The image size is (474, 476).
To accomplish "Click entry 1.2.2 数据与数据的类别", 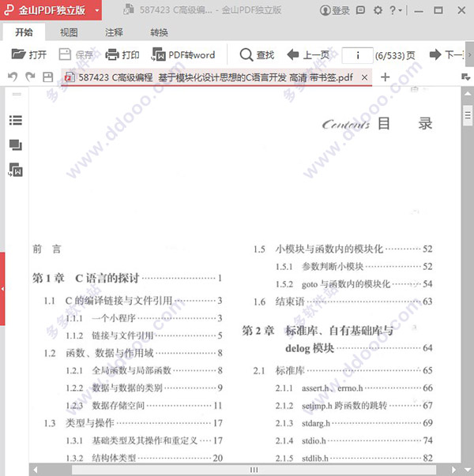I will tap(144, 388).
